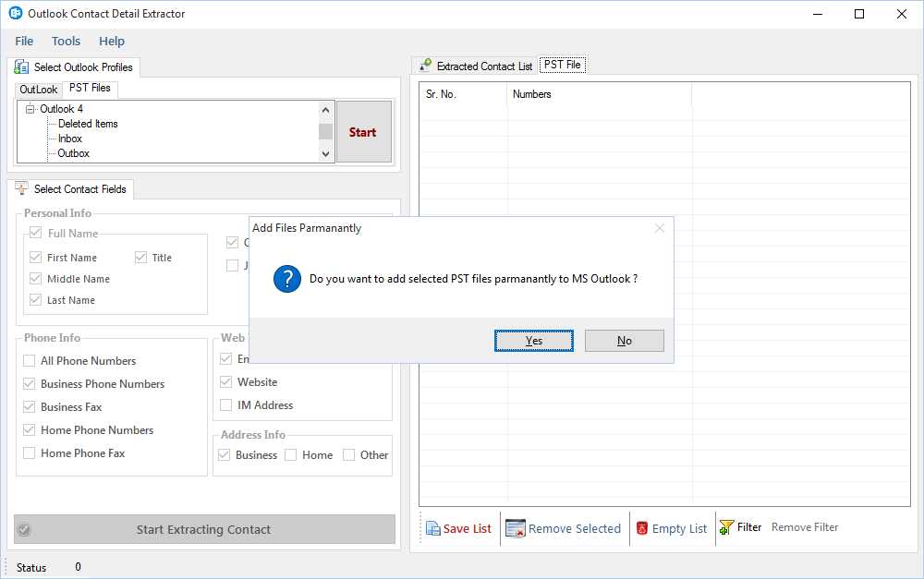This screenshot has height=579, width=924.
Task: Click Save List label
Action: (468, 529)
